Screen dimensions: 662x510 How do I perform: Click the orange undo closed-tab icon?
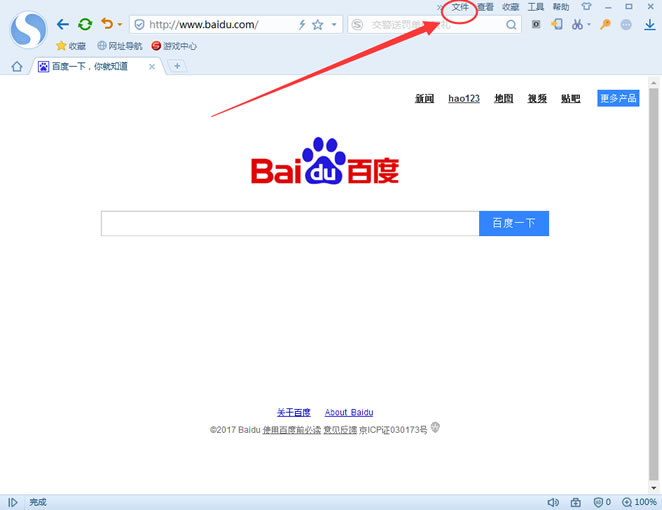pyautogui.click(x=107, y=24)
